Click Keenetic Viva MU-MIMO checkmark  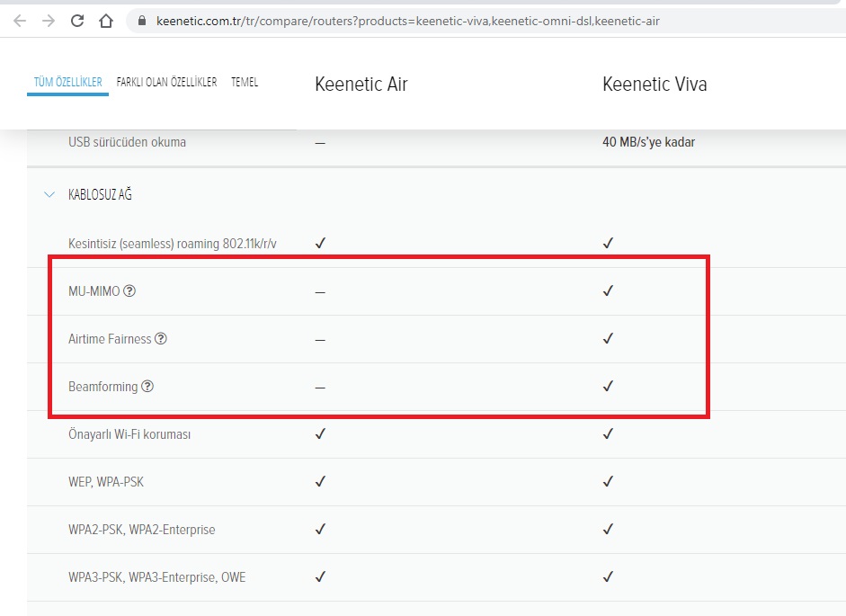pyautogui.click(x=608, y=290)
